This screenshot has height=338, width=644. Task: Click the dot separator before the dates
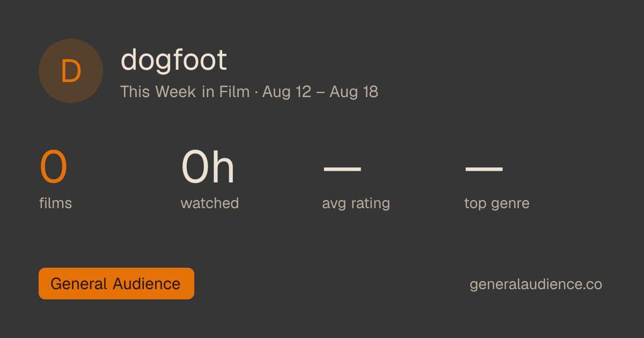[256, 92]
